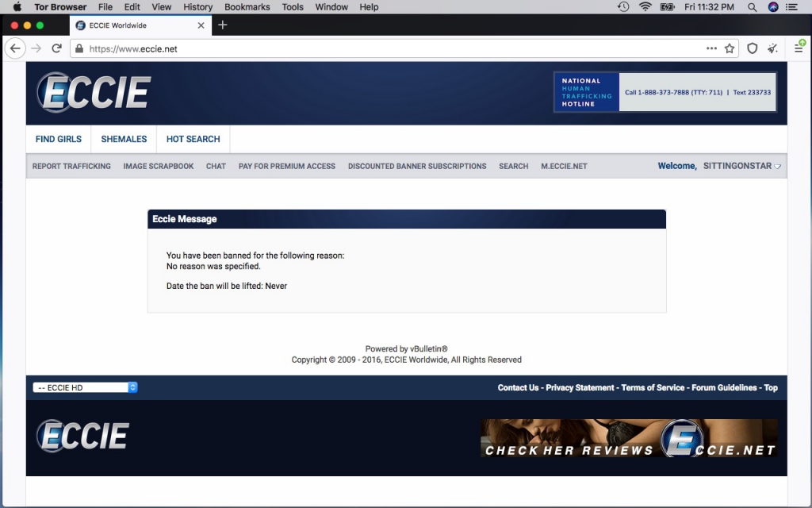The height and width of the screenshot is (508, 812).
Task: Click PAY FOR PREMIUM ACCESS
Action: tap(287, 166)
